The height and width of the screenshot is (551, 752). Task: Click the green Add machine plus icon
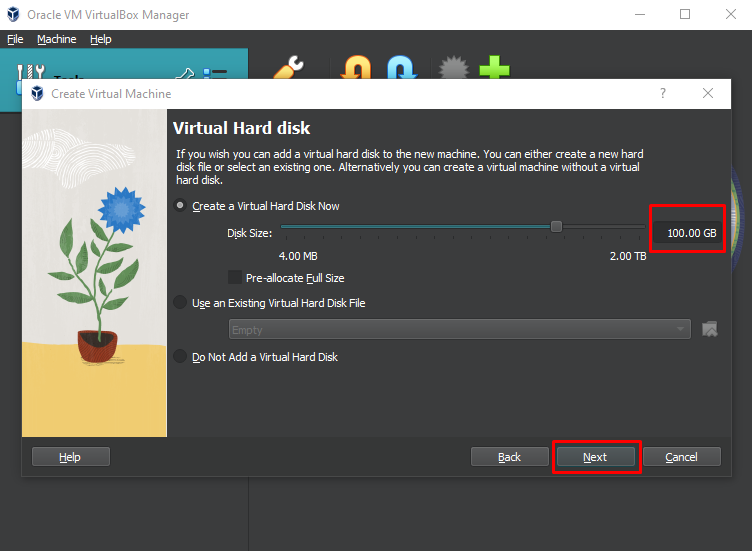(x=493, y=68)
